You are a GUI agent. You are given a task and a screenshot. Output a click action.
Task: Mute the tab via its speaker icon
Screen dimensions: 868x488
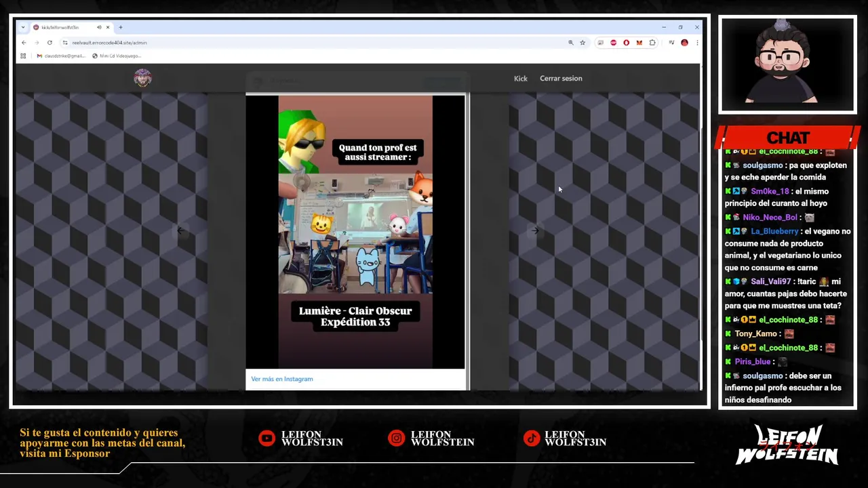point(99,27)
